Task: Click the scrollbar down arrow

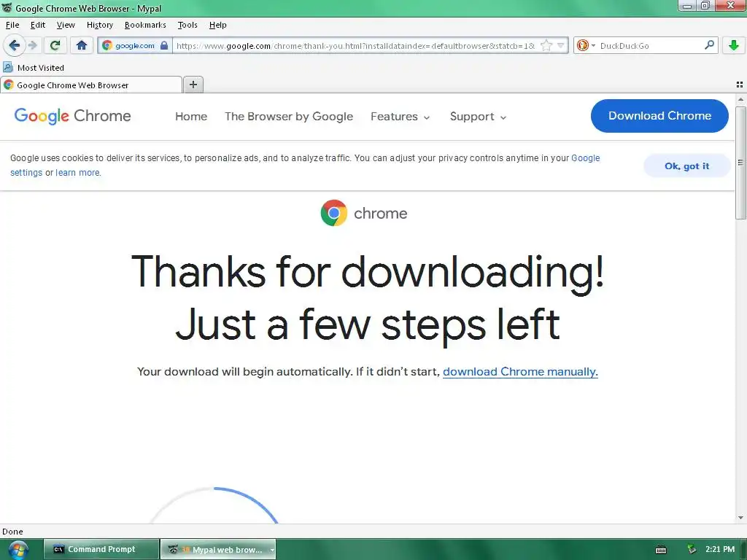Action: [740, 518]
